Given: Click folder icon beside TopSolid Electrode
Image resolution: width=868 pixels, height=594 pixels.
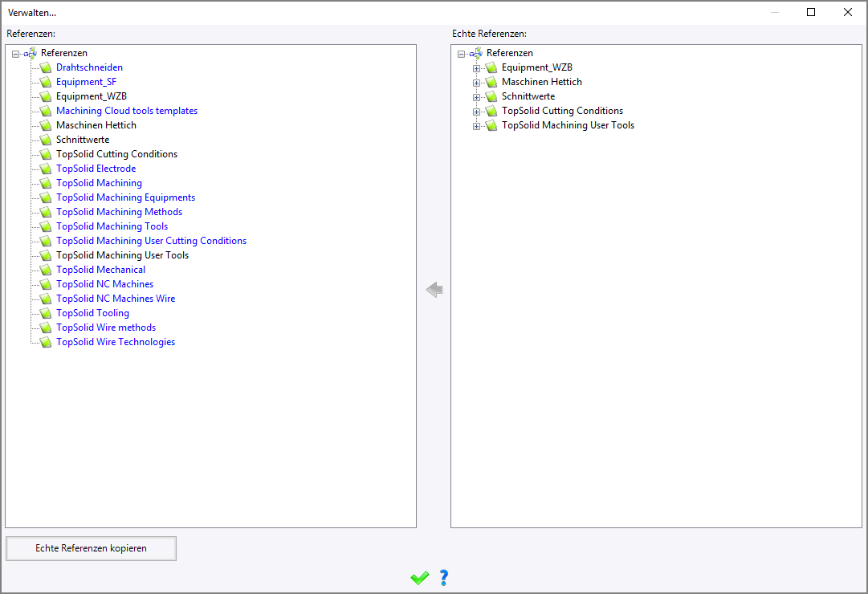Looking at the screenshot, I should [46, 169].
